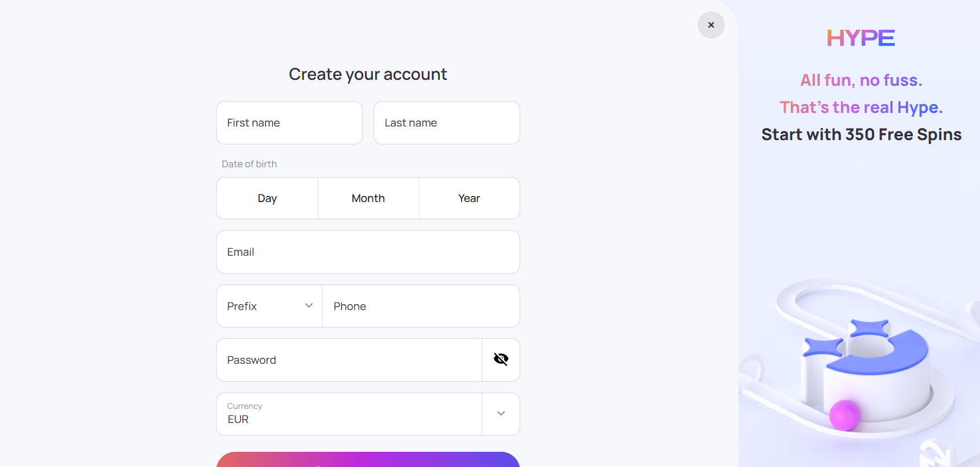This screenshot has width=980, height=467.
Task: Pick the Year of birth field
Action: point(469,198)
